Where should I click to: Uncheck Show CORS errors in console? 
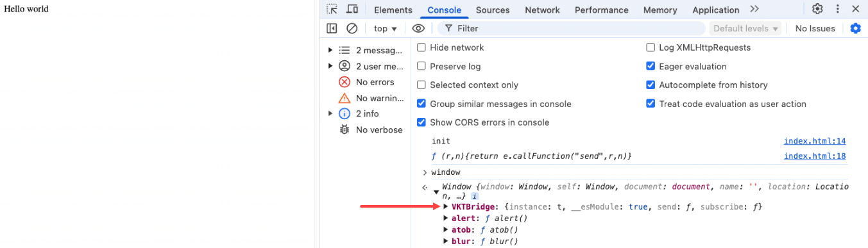[421, 122]
